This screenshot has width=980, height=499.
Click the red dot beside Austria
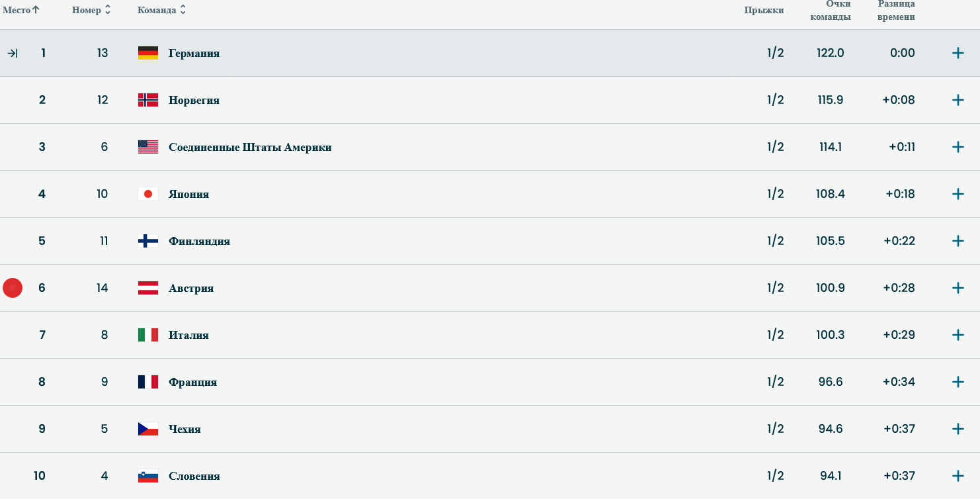pos(13,288)
